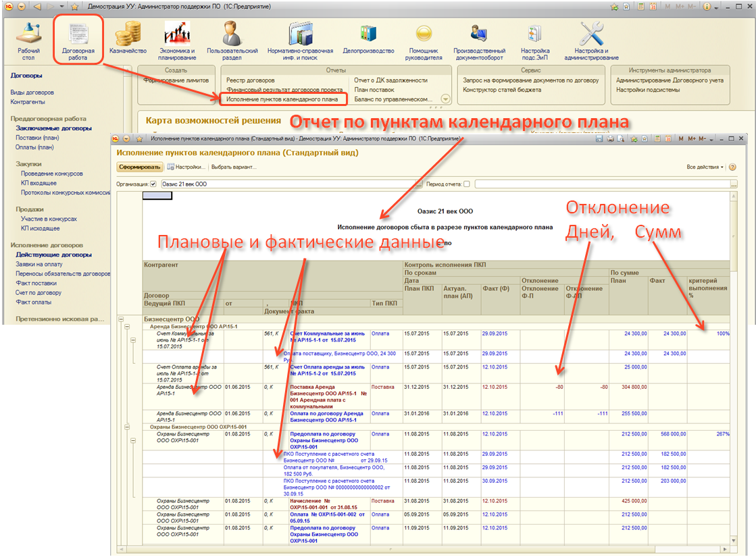This screenshot has width=756, height=557.
Task: Toggle the Организация filter checkbox
Action: click(153, 184)
